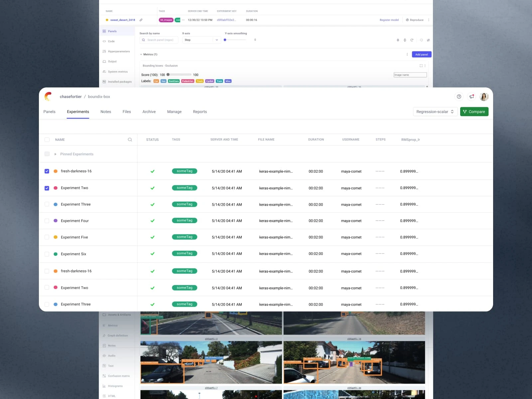Open the help question-mark icon

459,97
